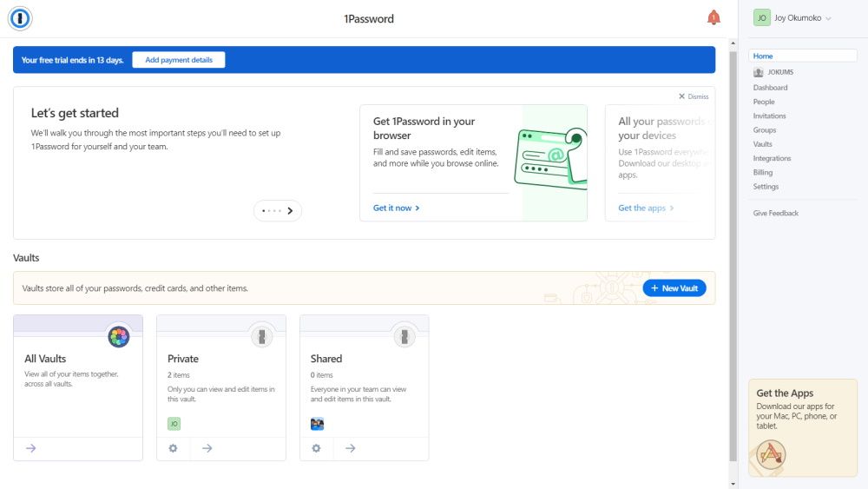Click the browser extension illustration
This screenshot has width=868, height=489.
[550, 158]
